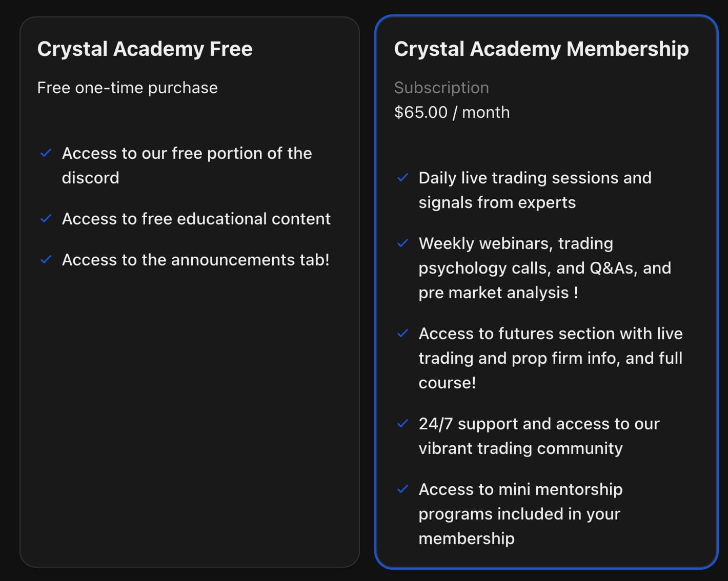
Task: Select the Crystal Academy Membership plan title
Action: tap(541, 49)
